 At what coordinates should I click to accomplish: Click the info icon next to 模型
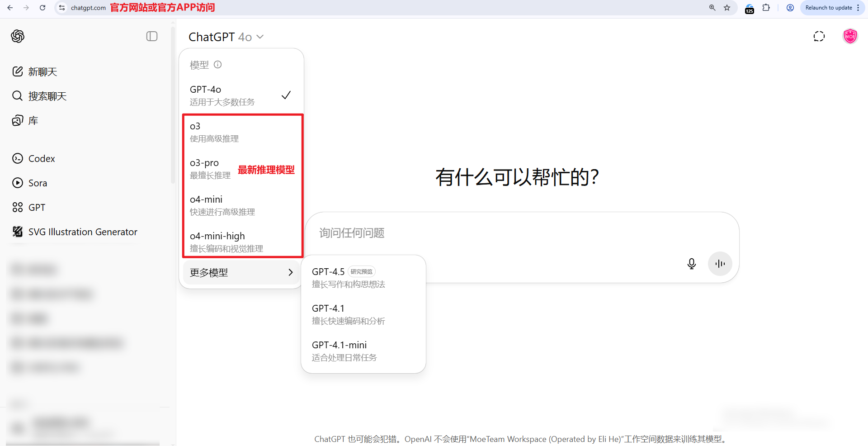(218, 64)
